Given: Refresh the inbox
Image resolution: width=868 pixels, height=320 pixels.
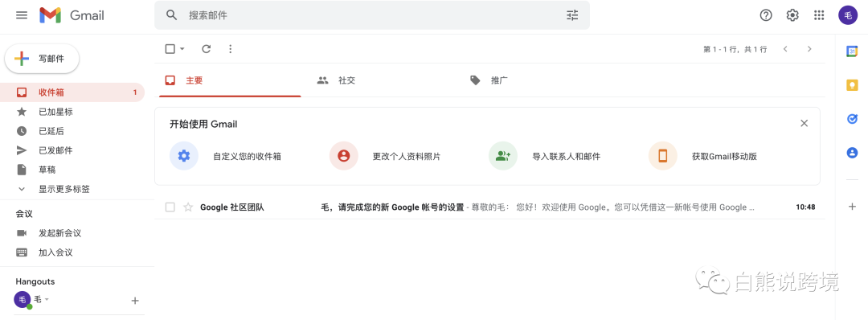Looking at the screenshot, I should pos(206,49).
